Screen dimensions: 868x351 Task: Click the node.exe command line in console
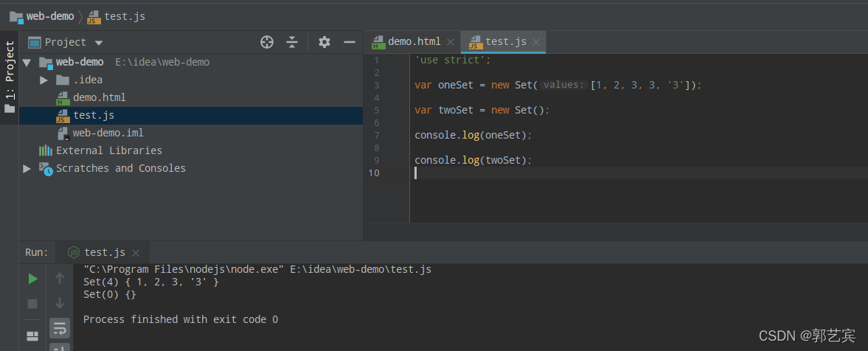point(257,270)
